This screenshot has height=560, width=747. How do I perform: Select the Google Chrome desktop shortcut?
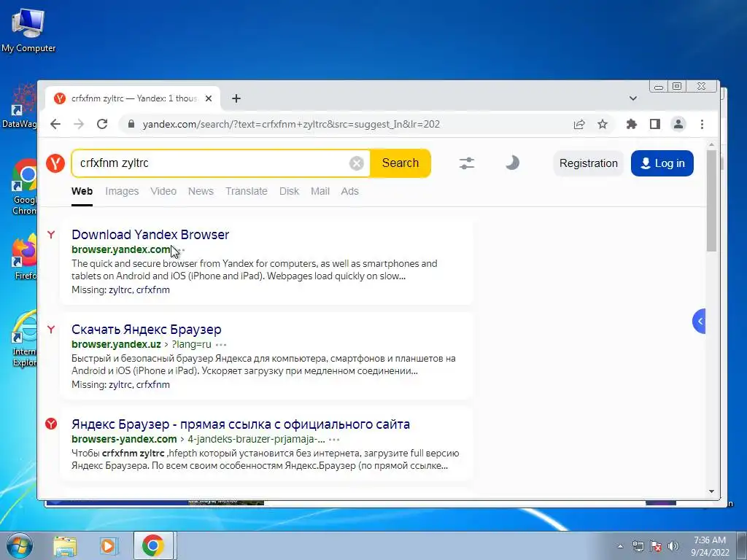[x=25, y=187]
